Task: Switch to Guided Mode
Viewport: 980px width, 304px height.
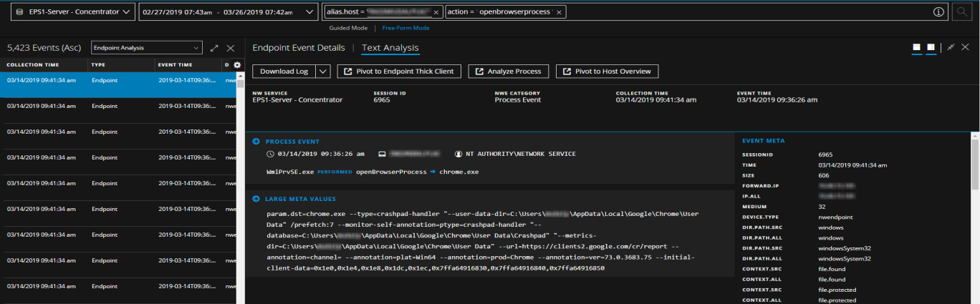Action: coord(348,28)
